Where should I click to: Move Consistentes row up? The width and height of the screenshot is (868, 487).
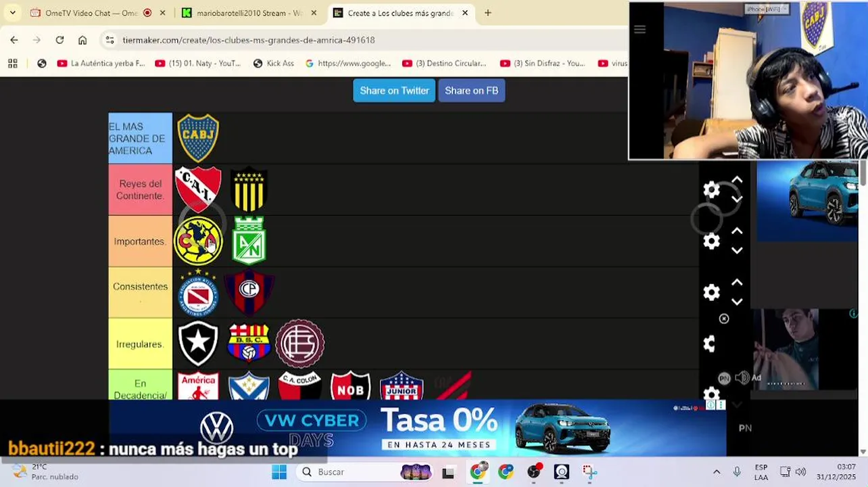pyautogui.click(x=737, y=283)
